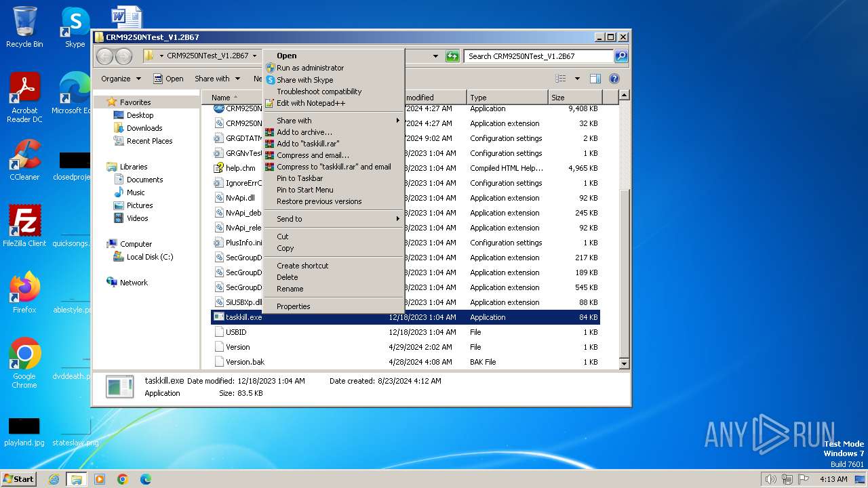The height and width of the screenshot is (488, 868).
Task: Choose Add to "taskkill.rar" option
Action: pyautogui.click(x=307, y=144)
